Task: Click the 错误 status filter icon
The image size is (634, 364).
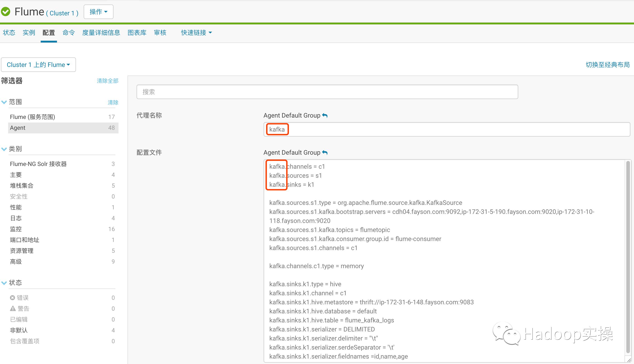Action: click(x=12, y=298)
